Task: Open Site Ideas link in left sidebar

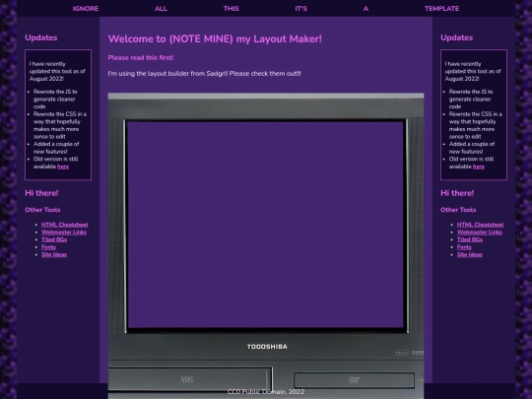Action: (54, 254)
